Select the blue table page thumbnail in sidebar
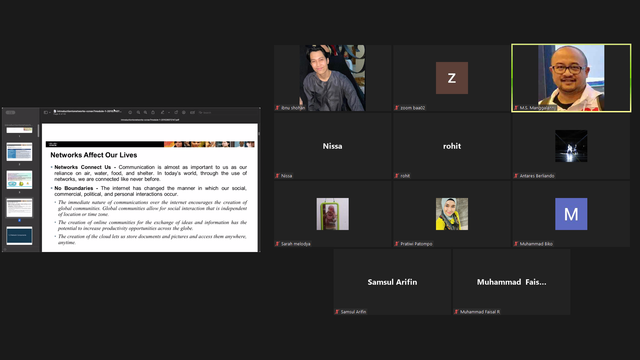This screenshot has width=640, height=360. (x=19, y=152)
